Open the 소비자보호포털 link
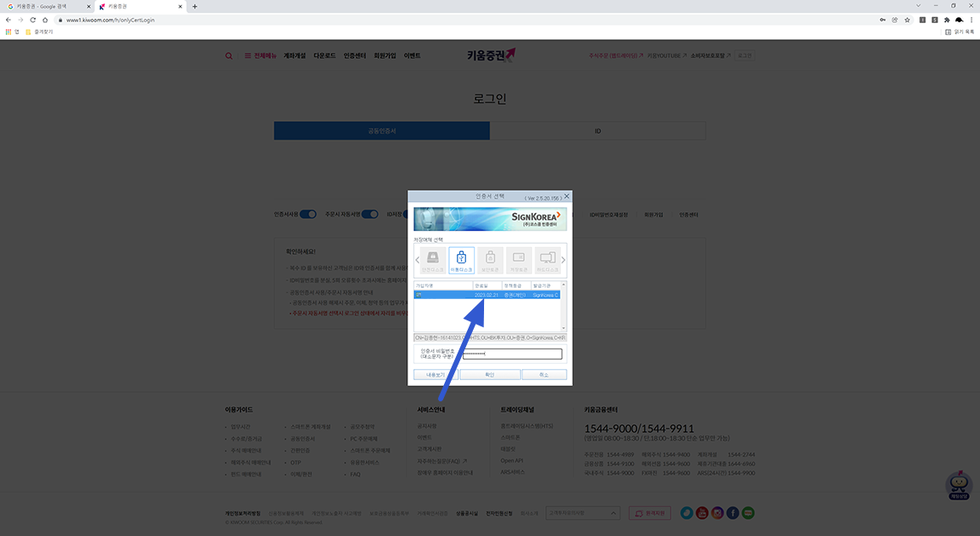 point(711,55)
